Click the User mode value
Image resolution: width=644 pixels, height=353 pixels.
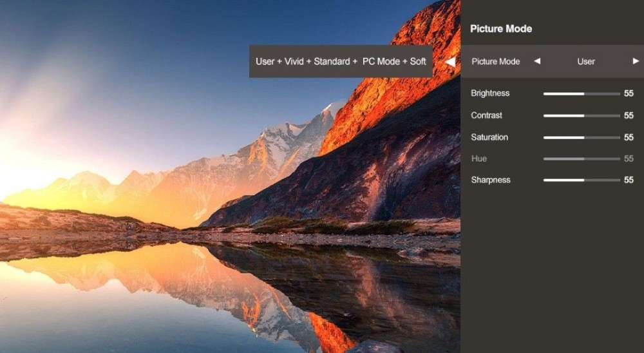click(x=586, y=62)
